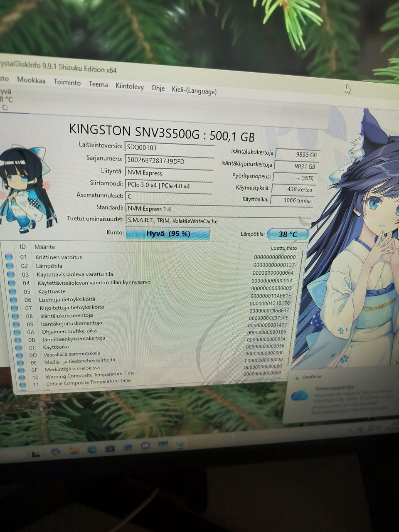This screenshot has height=532, width=399.
Task: Open the Muokkaa menu
Action: click(x=31, y=80)
